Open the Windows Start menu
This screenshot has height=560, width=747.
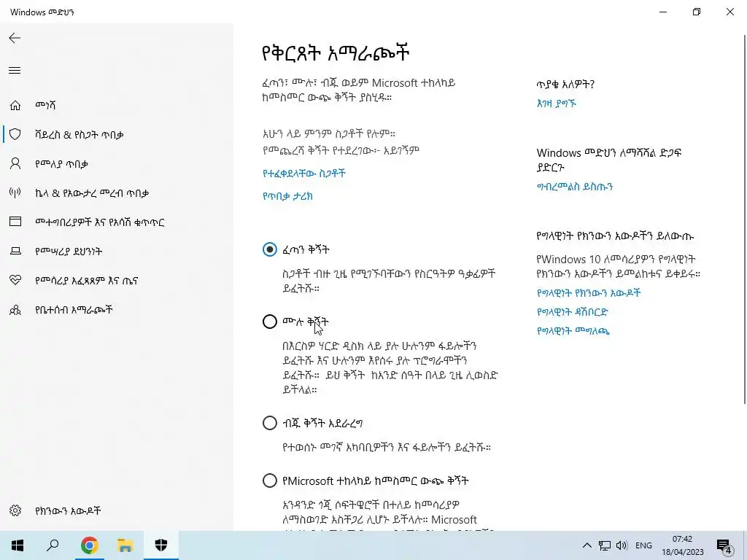coord(18,545)
